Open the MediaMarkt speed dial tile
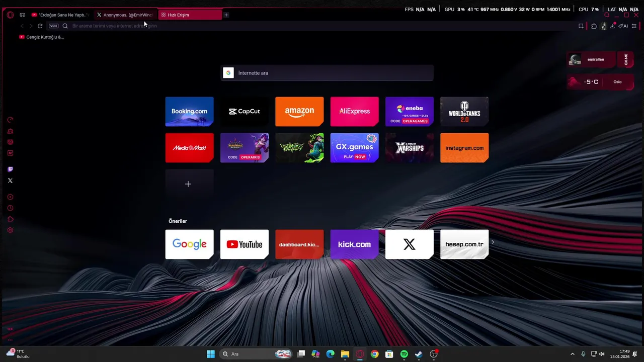644x362 pixels. point(190,148)
